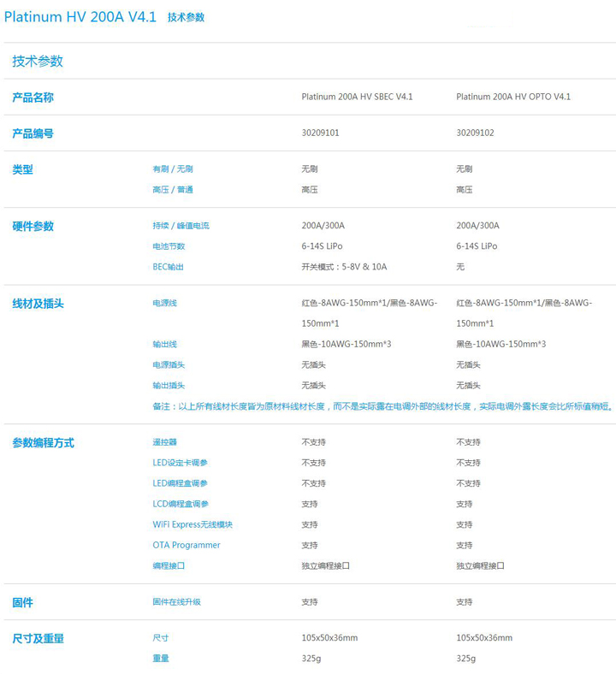Click the 开关模式：5-8V & 10A value
Viewport: 616px width, 674px height.
click(344, 267)
